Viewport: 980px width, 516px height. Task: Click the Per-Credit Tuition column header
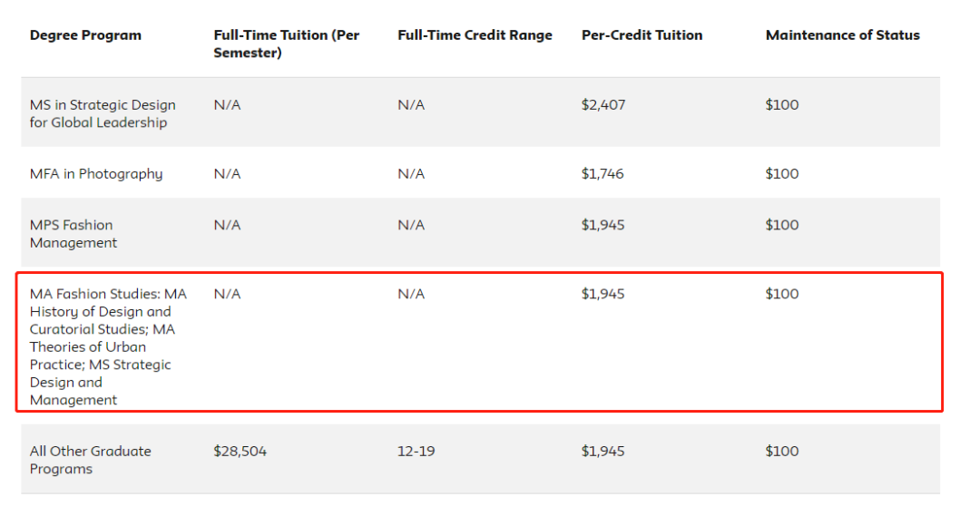[642, 35]
